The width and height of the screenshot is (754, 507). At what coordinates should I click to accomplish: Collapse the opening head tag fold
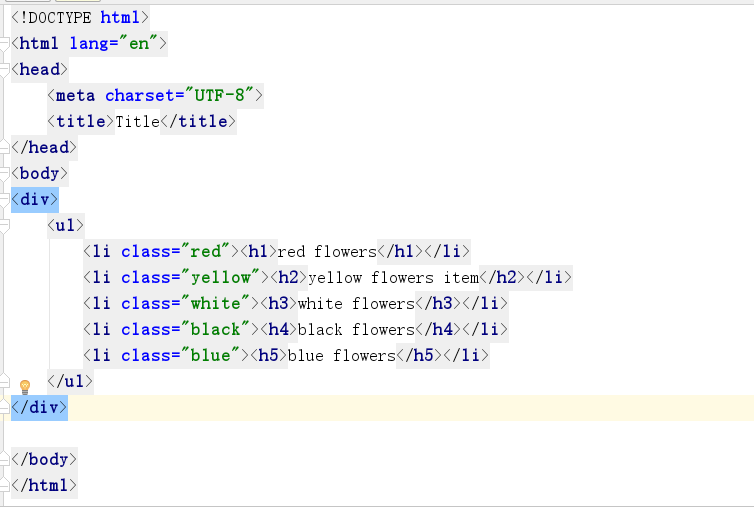(x=4, y=70)
